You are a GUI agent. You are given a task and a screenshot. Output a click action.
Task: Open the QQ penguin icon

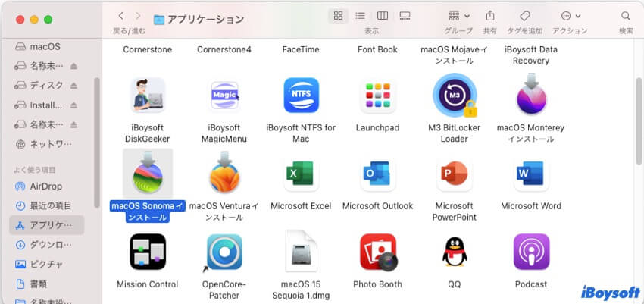(x=455, y=252)
